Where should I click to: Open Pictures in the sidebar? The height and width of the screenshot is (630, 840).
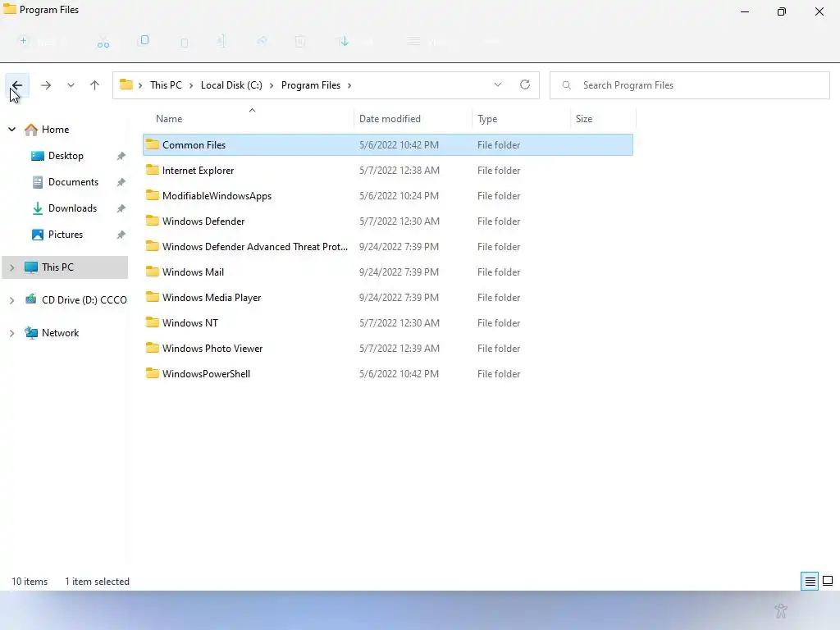[x=66, y=235]
